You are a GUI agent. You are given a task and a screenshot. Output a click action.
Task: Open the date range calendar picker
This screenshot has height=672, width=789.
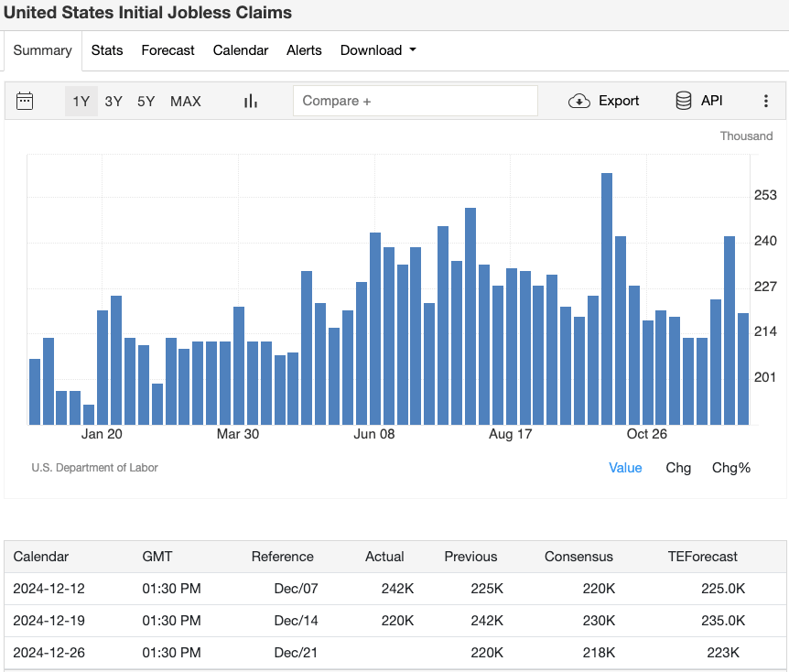pyautogui.click(x=26, y=101)
